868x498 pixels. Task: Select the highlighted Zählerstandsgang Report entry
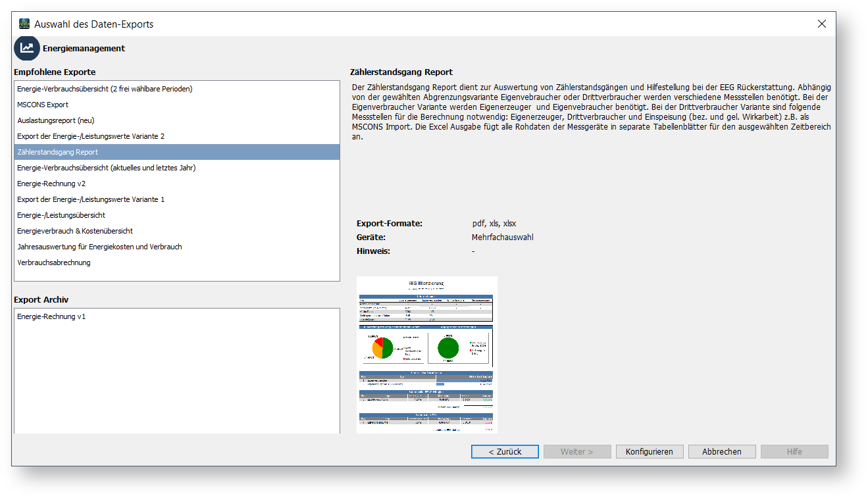pos(58,152)
